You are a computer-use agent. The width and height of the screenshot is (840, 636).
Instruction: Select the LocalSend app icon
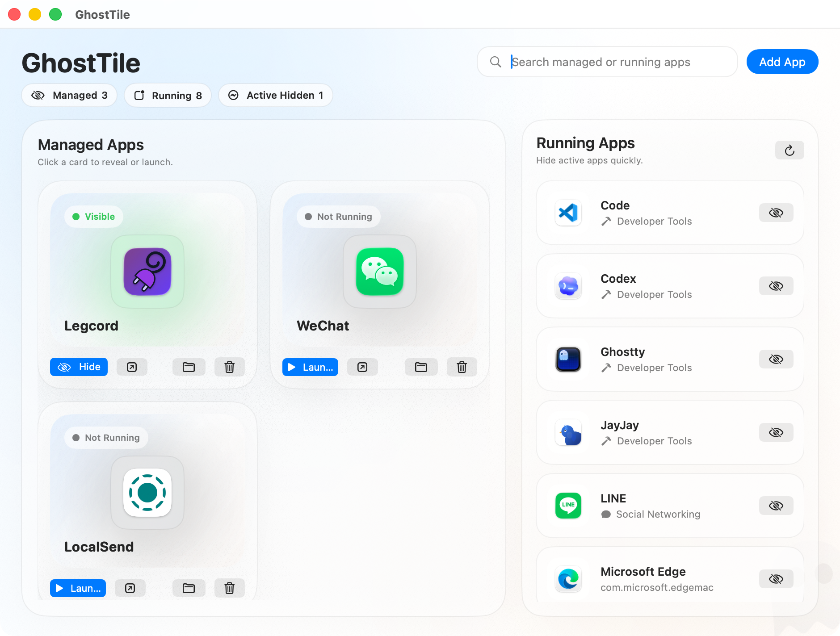click(147, 493)
